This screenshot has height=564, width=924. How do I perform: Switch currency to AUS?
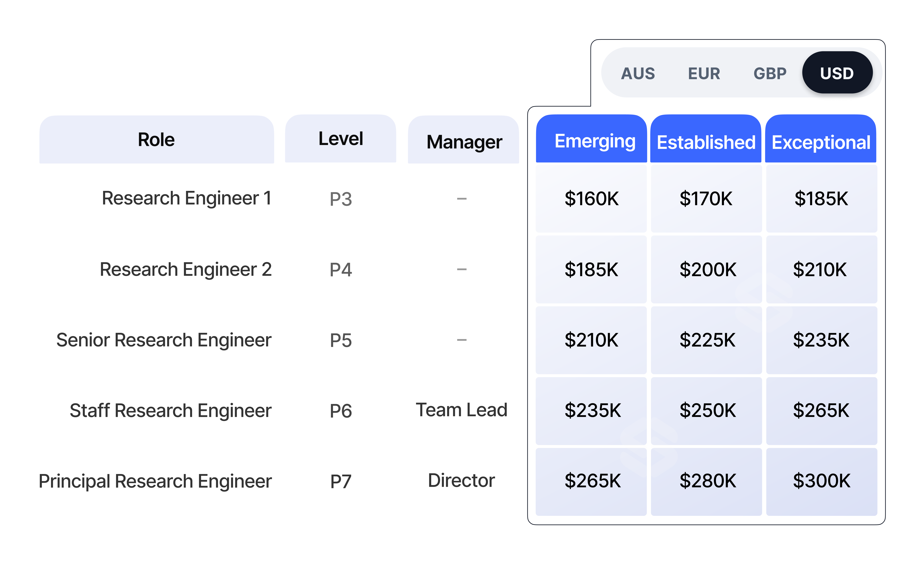click(638, 73)
